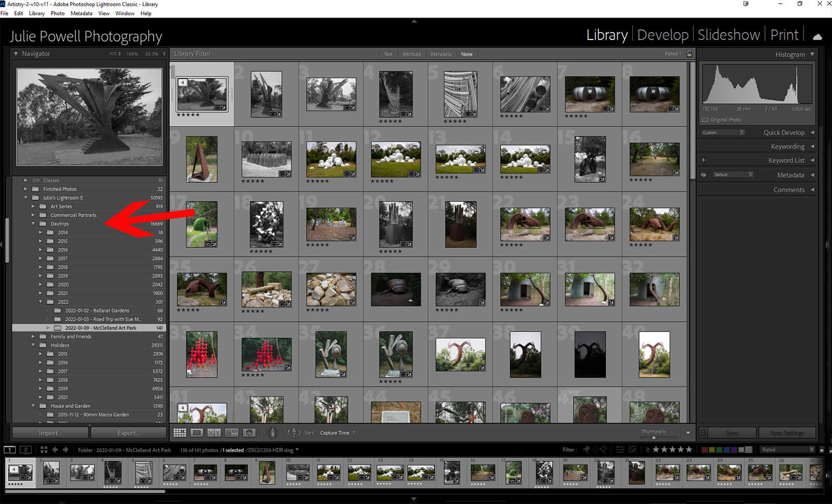
Task: Switch to the Develop module
Action: tap(662, 35)
